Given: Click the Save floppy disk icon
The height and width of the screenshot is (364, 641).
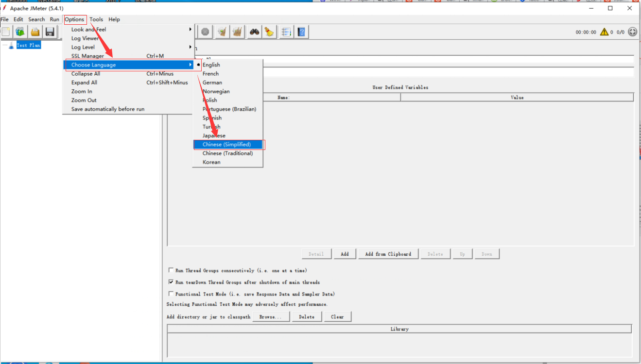Looking at the screenshot, I should click(50, 32).
